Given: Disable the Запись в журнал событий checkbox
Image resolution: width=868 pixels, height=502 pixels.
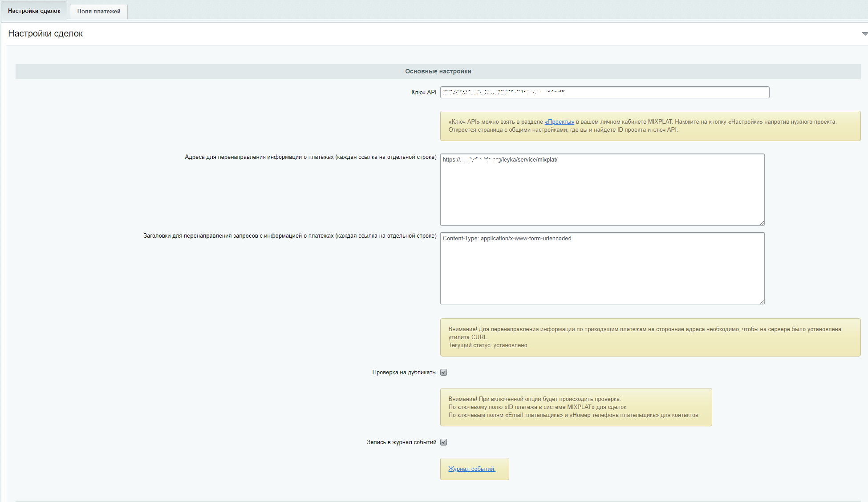Looking at the screenshot, I should [x=443, y=442].
